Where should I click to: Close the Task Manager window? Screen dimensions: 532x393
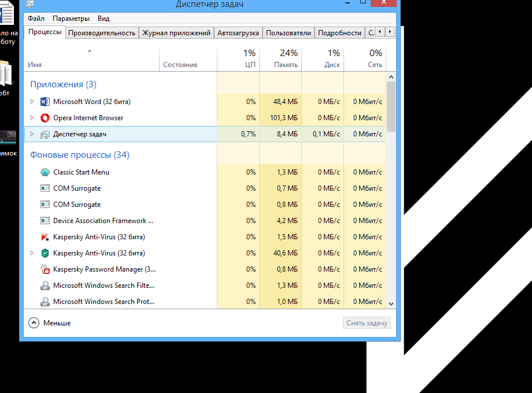[x=383, y=3]
